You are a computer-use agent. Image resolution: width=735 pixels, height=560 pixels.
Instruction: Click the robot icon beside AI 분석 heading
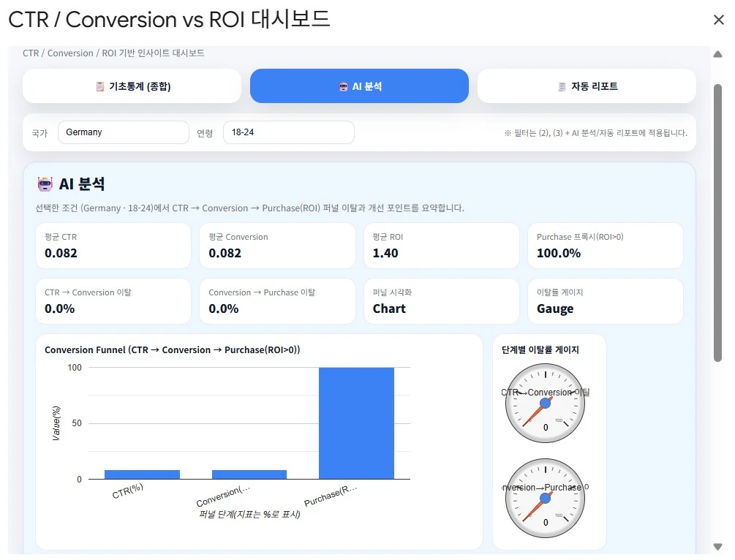click(x=45, y=184)
